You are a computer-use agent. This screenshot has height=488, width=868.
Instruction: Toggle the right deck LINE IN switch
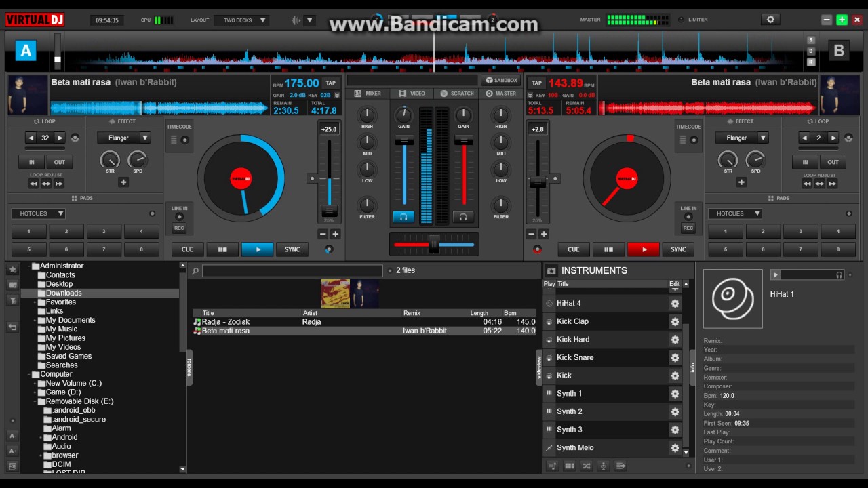click(688, 217)
